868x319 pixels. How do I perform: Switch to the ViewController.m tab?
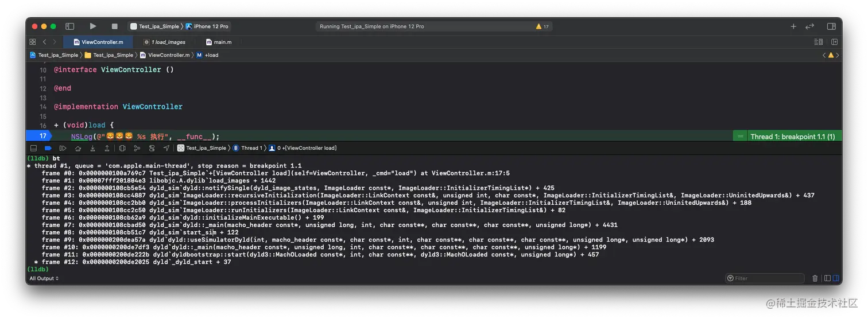(x=98, y=42)
